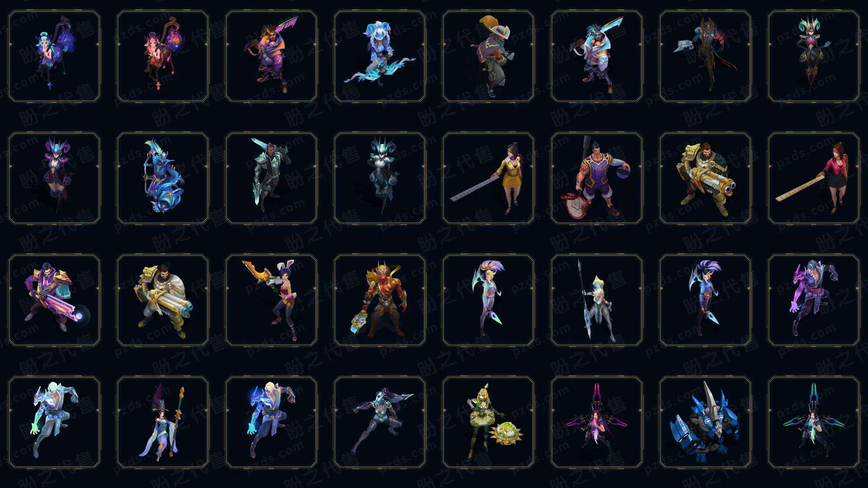868x488 pixels.
Task: Pick the purple-suited skin with giant cannon
Action: (x=54, y=300)
